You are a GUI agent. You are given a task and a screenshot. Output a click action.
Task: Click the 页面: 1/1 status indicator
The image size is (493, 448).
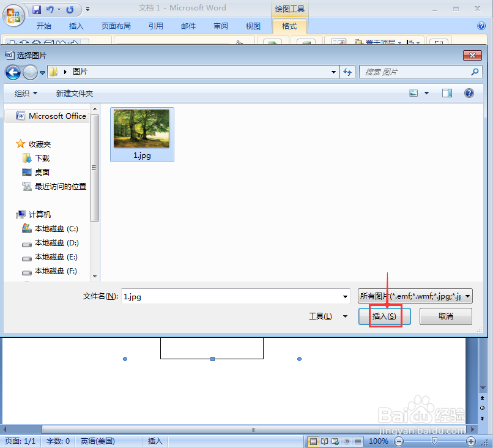pyautogui.click(x=20, y=441)
